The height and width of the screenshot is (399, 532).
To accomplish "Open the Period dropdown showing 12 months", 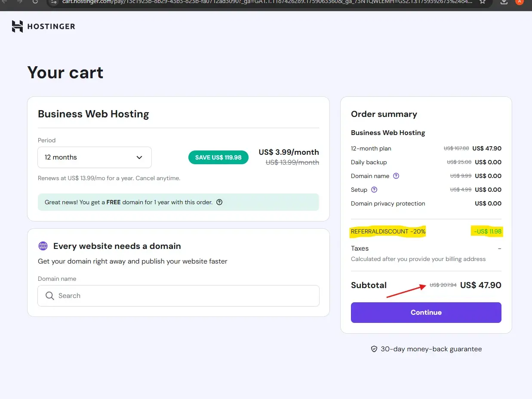I will [x=94, y=157].
